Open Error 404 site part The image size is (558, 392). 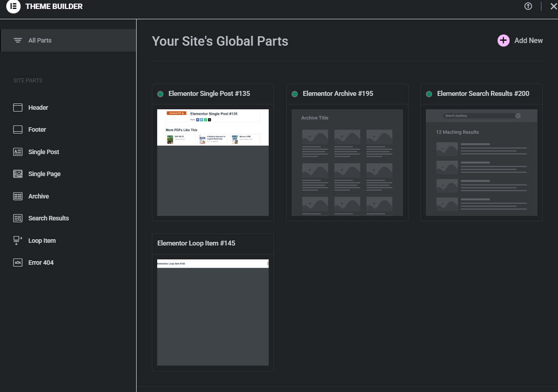[41, 263]
